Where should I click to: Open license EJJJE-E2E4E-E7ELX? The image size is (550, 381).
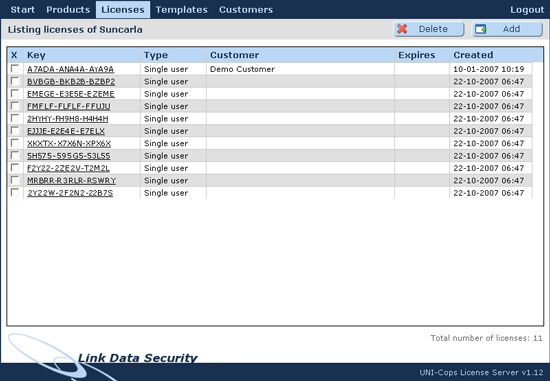tap(66, 131)
